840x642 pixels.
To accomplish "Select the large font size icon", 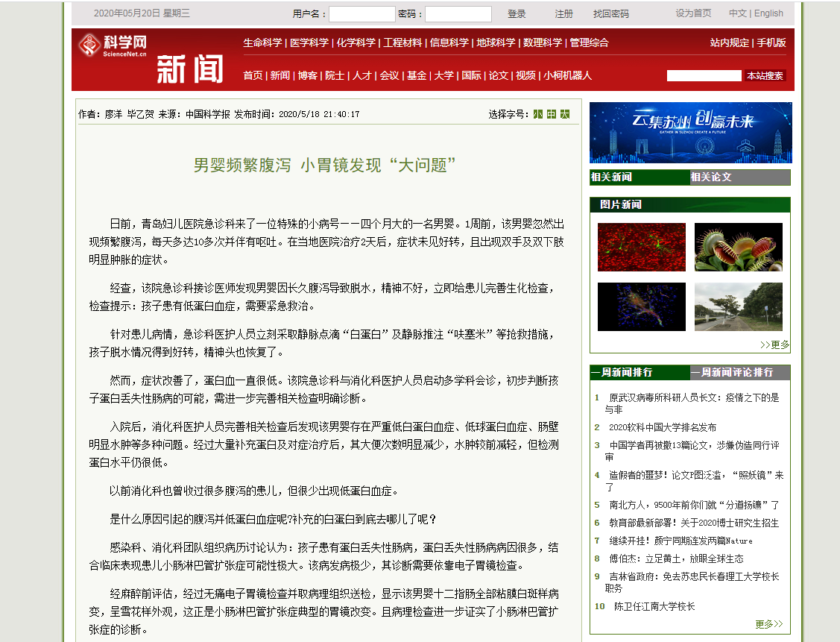I will (565, 114).
